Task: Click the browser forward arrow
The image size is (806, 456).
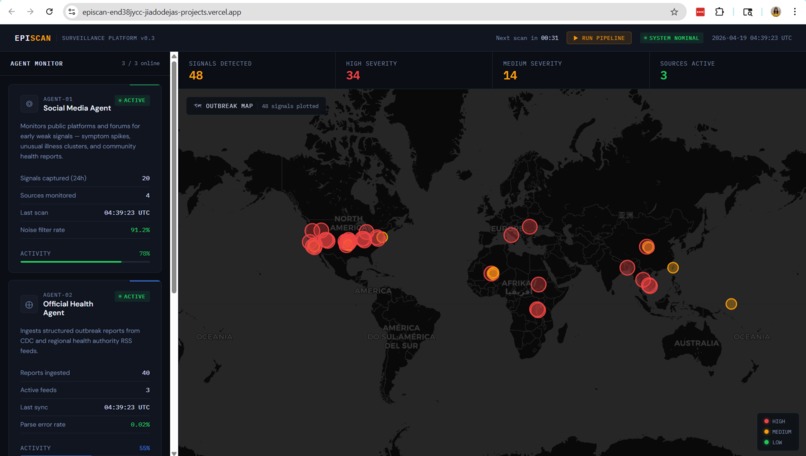Action: [x=30, y=11]
